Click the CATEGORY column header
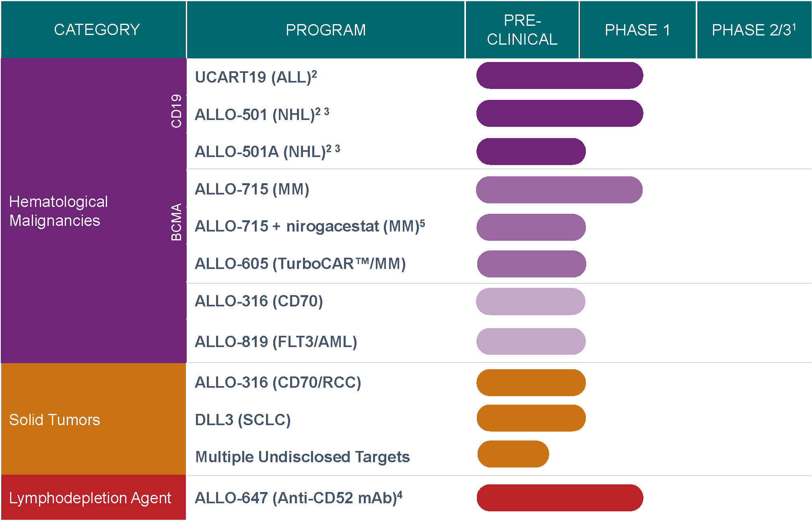The height and width of the screenshot is (521, 812). click(x=97, y=30)
